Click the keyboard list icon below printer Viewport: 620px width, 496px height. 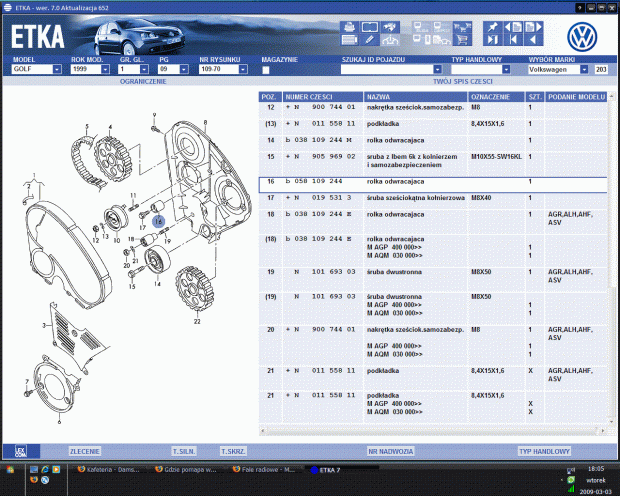(x=350, y=40)
